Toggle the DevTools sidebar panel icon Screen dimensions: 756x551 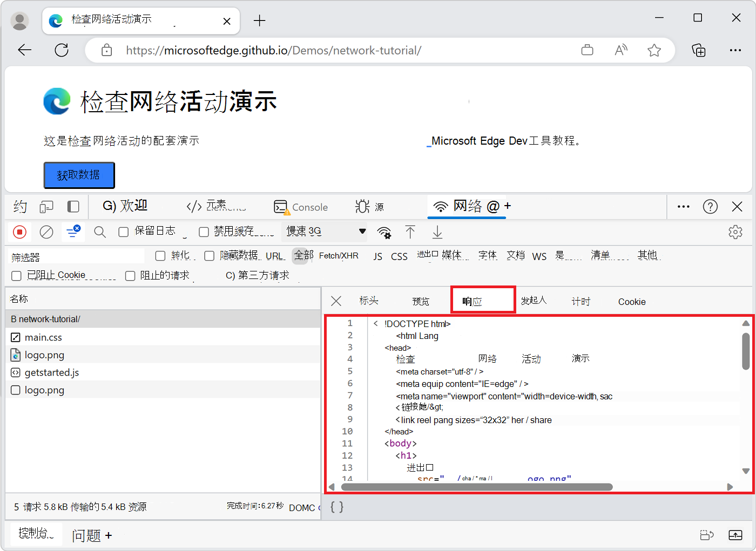[73, 207]
